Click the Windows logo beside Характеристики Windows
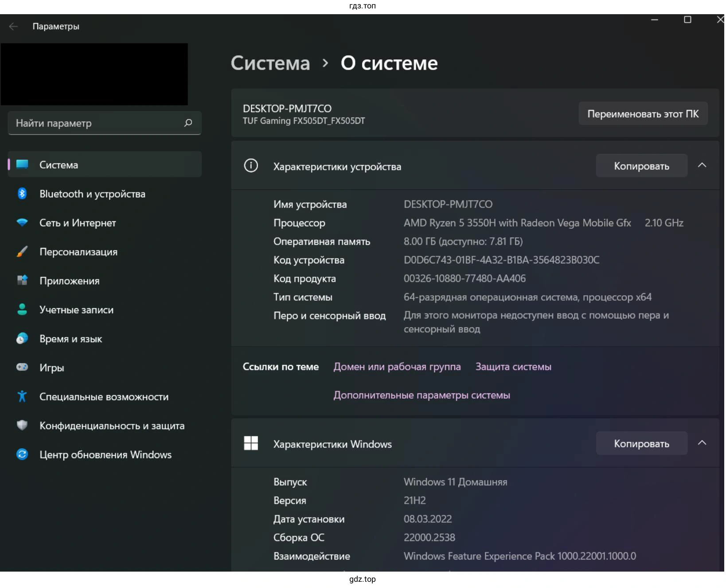 251,443
